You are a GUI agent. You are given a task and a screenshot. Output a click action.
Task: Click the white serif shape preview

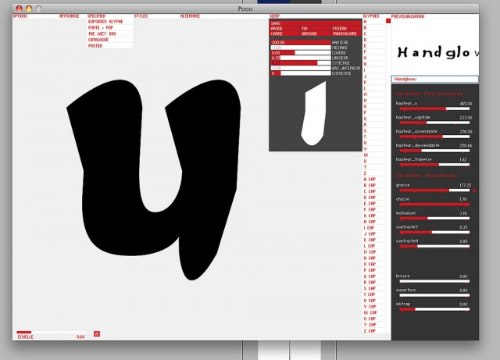click(314, 113)
